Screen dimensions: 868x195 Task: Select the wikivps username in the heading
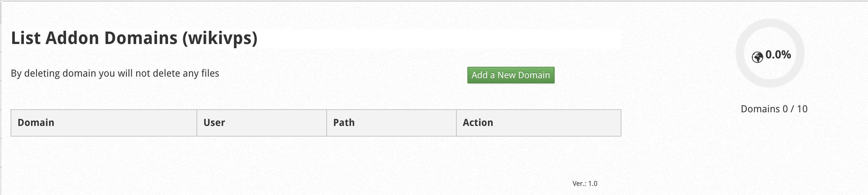pos(220,38)
